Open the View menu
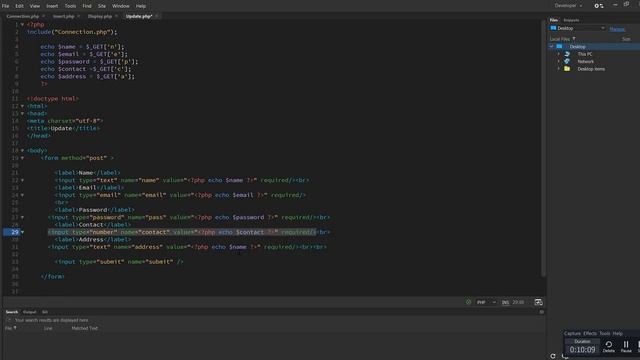640x360 pixels. 35,6
